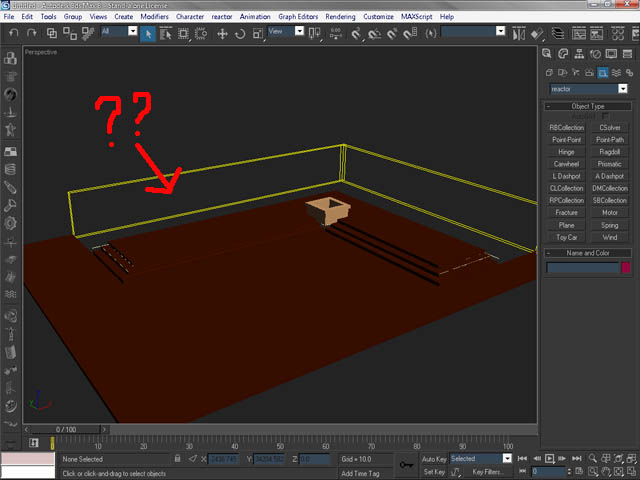The height and width of the screenshot is (480, 640).
Task: Open the selection filter 'All' dropdown
Action: 132,31
